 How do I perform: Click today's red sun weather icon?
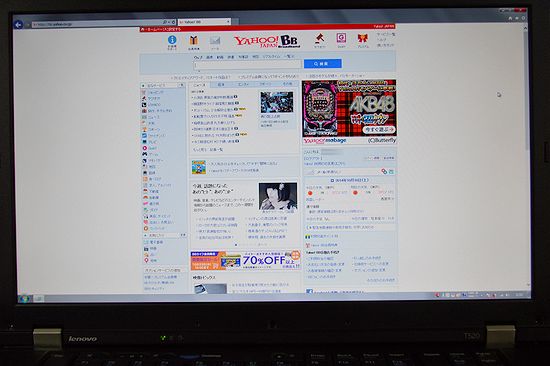click(310, 193)
